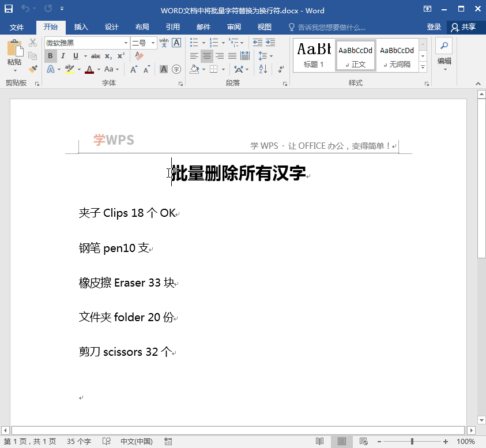Toggle Align Left
Image resolution: width=486 pixels, height=448 pixels.
point(194,56)
